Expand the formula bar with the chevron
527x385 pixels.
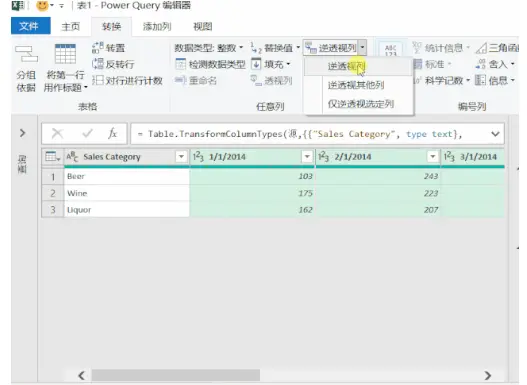tap(495, 134)
